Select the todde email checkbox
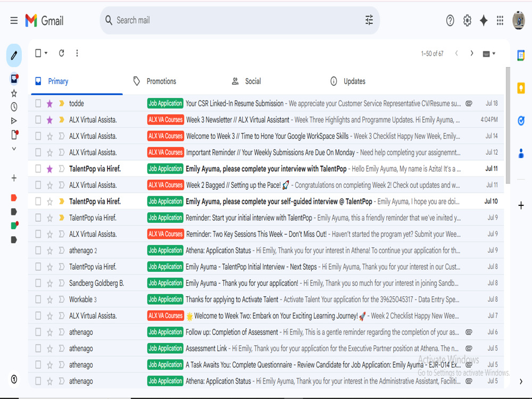The image size is (532, 399). (x=38, y=103)
